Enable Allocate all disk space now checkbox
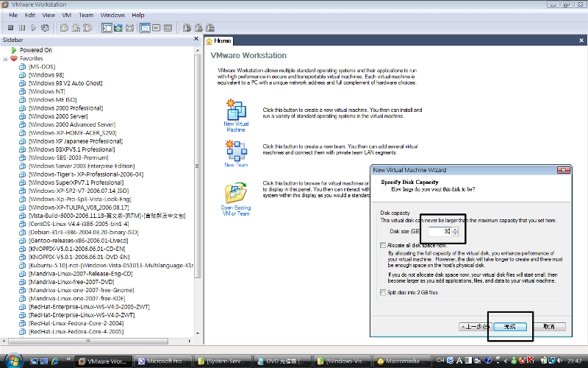This screenshot has width=588, height=368. 383,245
